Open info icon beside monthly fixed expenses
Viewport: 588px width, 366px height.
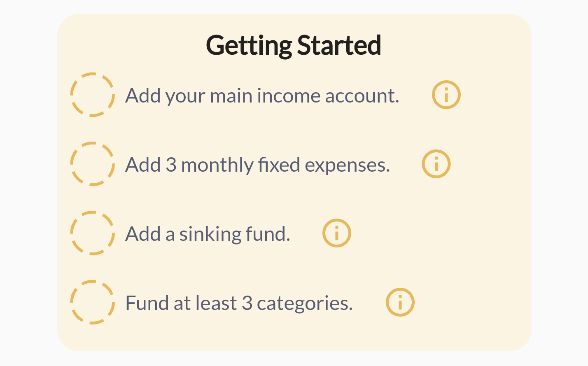(436, 164)
